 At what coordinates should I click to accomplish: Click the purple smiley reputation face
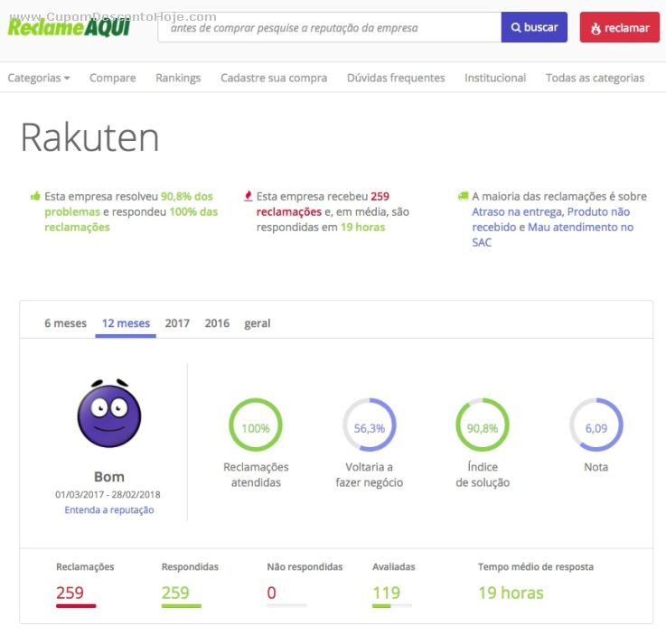(109, 415)
